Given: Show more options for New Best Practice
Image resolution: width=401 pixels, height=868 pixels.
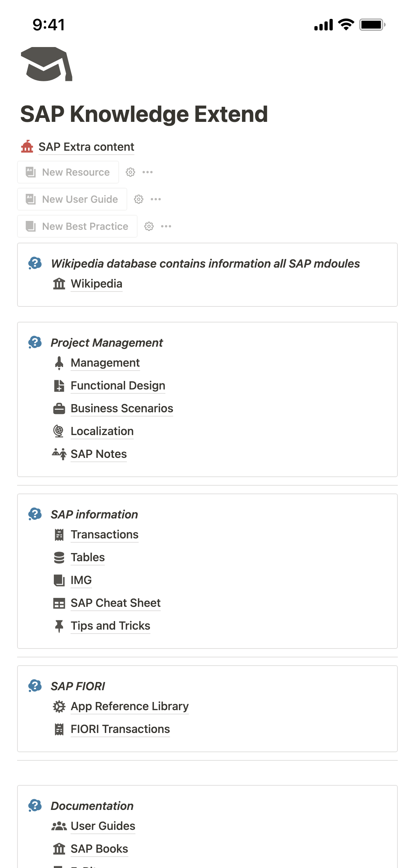Looking at the screenshot, I should [x=166, y=226].
